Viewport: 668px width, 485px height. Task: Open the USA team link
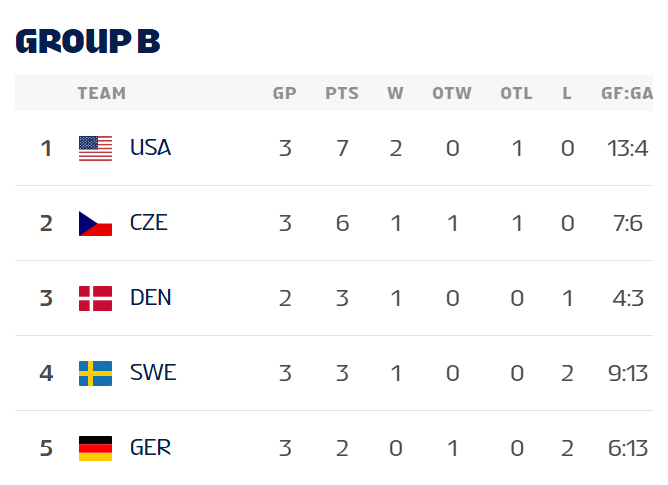(x=150, y=148)
